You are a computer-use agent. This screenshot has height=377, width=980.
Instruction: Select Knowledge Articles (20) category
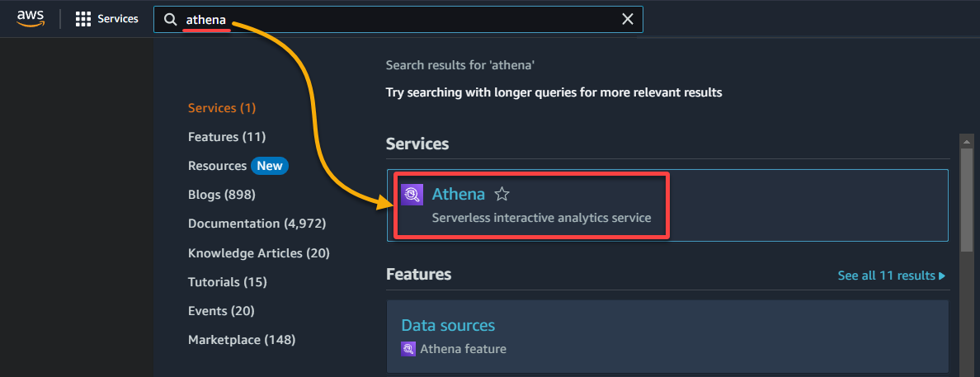pyautogui.click(x=259, y=253)
